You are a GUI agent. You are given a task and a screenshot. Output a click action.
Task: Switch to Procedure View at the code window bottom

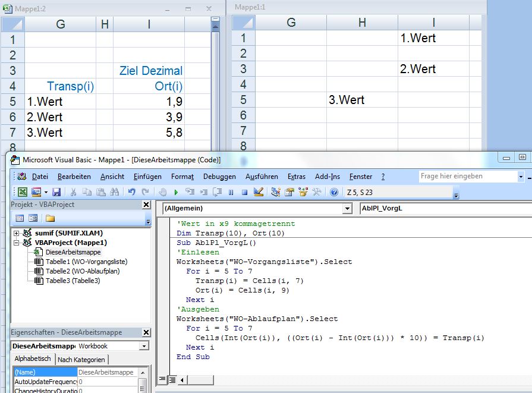tap(163, 379)
